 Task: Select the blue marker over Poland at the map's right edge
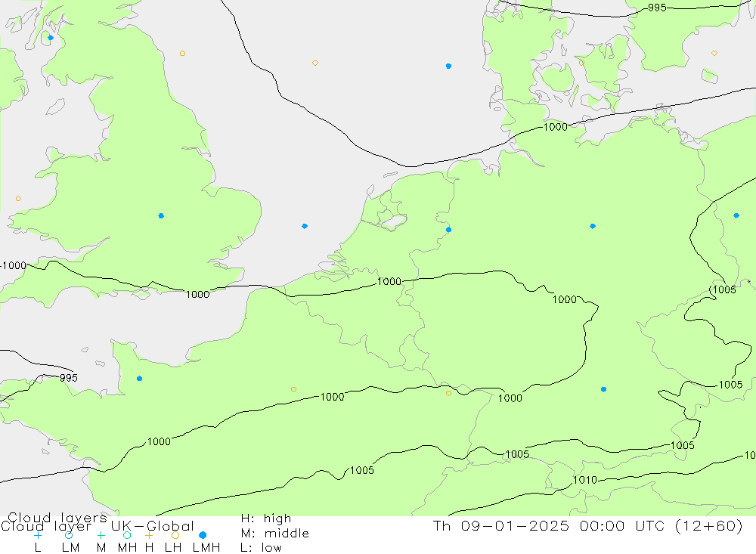(736, 215)
